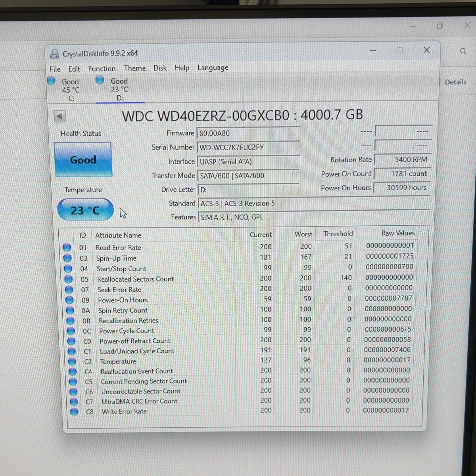Click the Attribute Name column header
The image size is (476, 476).
pos(118,235)
